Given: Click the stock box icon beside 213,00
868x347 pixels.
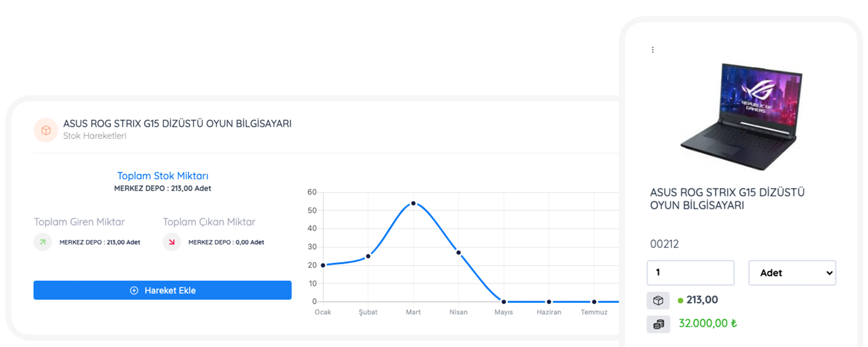Looking at the screenshot, I should coord(658,300).
